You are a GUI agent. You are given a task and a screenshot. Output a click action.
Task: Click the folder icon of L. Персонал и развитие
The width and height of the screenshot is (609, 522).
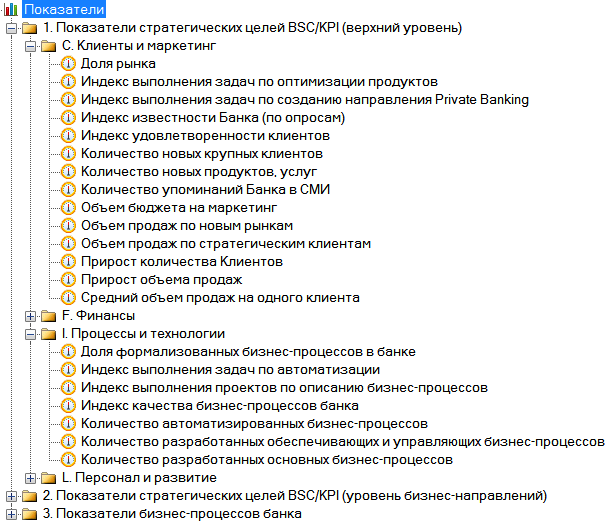coord(49,478)
